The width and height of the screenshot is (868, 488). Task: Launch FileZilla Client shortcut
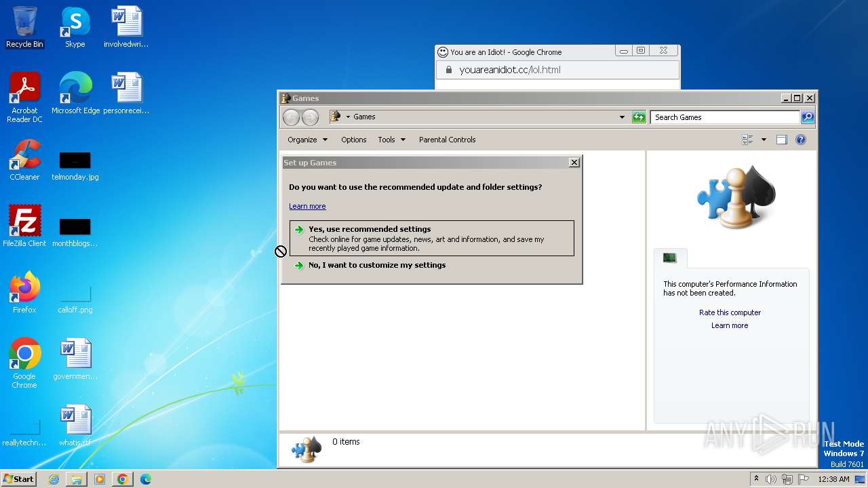(x=24, y=226)
